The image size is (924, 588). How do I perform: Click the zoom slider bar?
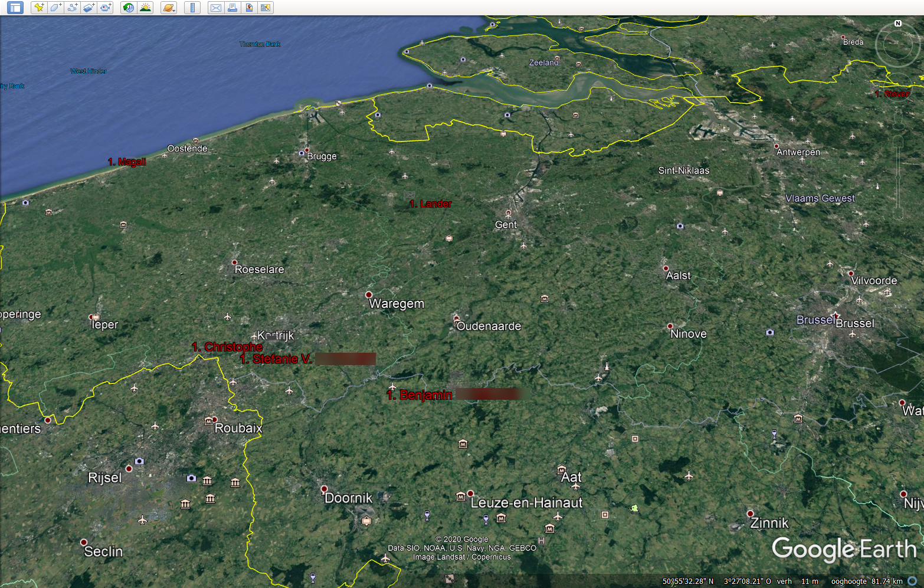tap(897, 177)
